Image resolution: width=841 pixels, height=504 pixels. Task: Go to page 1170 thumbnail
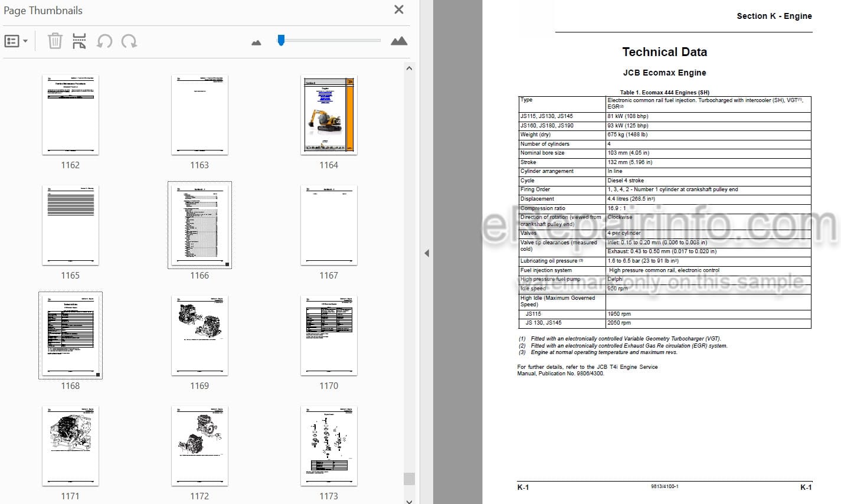pos(329,335)
